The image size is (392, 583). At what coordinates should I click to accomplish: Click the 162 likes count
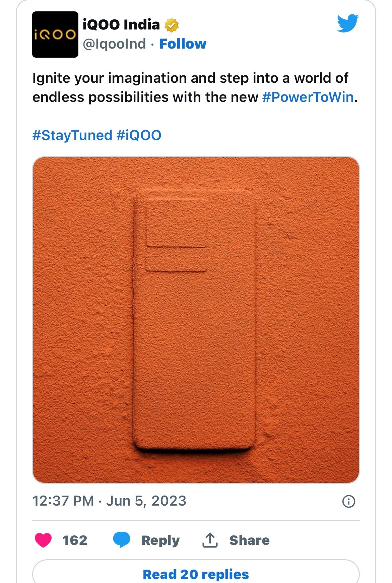point(75,540)
